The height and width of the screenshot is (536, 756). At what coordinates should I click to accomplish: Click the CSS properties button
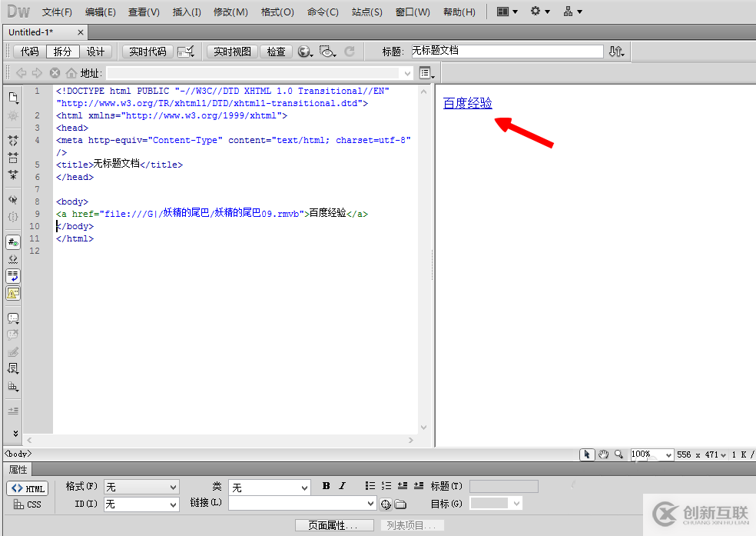point(28,504)
